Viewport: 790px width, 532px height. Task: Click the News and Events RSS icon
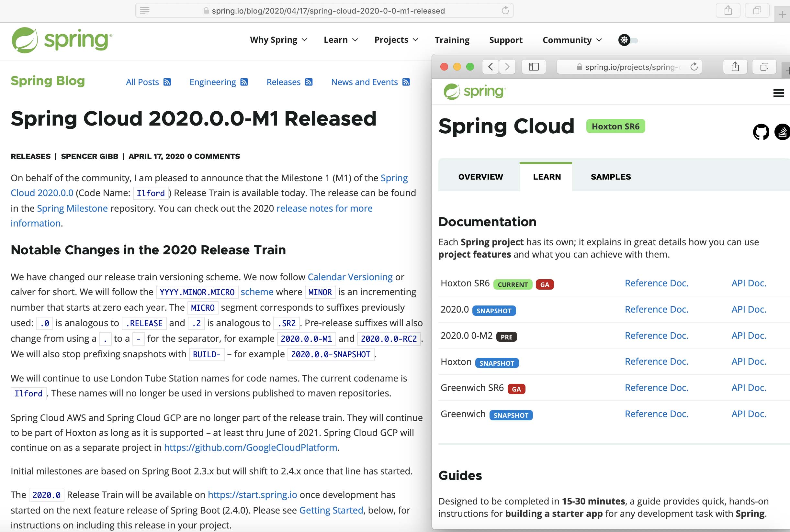pos(406,82)
